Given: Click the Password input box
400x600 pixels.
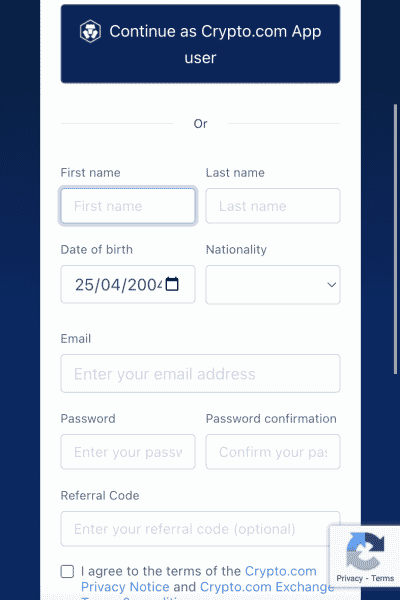Looking at the screenshot, I should (128, 452).
